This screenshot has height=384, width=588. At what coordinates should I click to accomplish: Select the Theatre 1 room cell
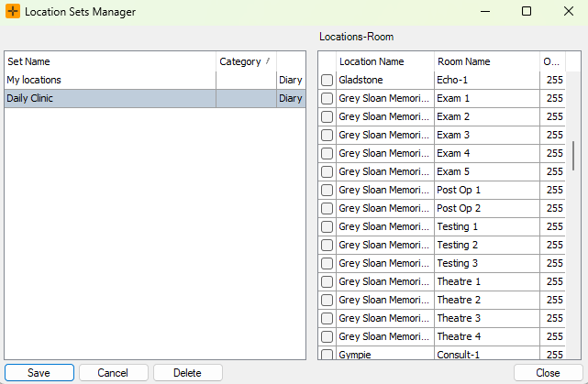(487, 281)
